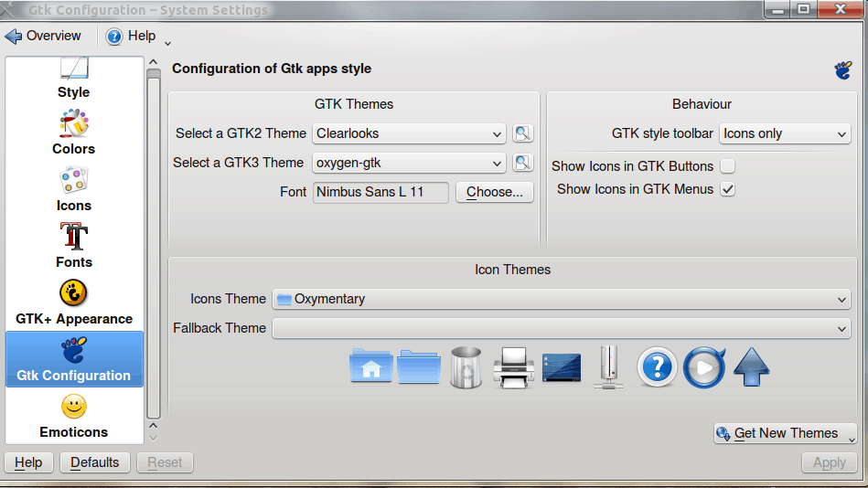
Task: Click the GTK3 theme preview magnifier
Action: click(522, 163)
